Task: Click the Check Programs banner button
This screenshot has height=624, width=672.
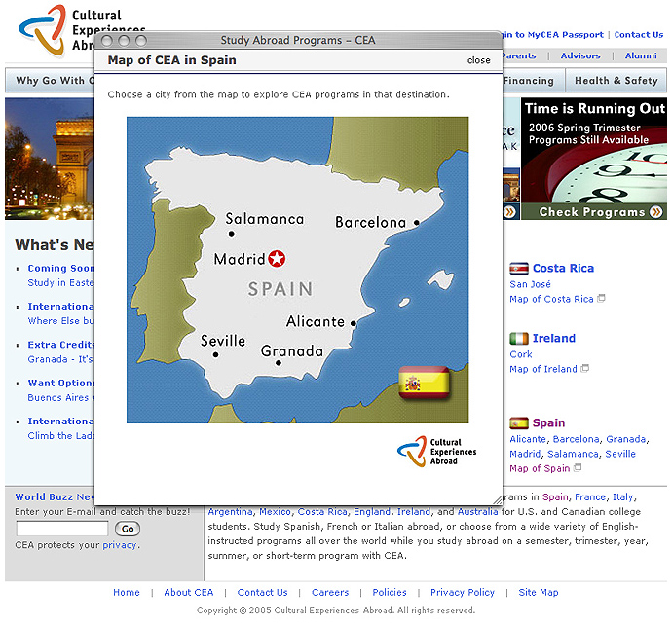Action: tap(593, 211)
